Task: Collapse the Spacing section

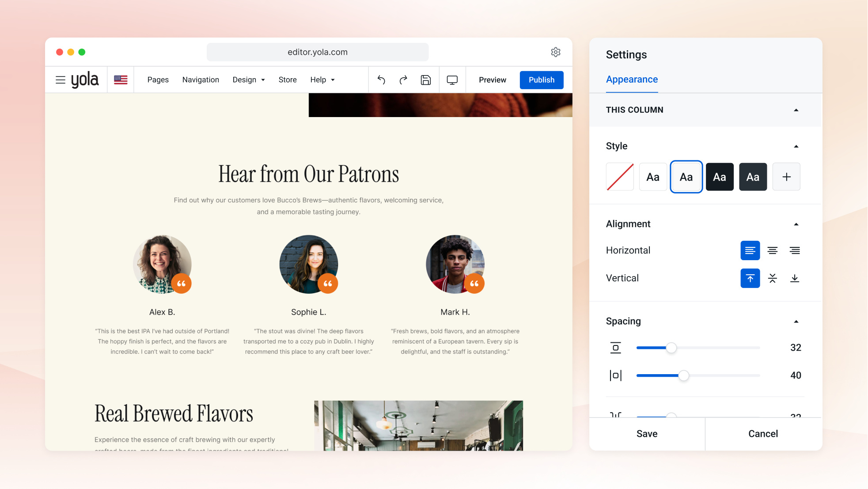Action: [x=796, y=322]
